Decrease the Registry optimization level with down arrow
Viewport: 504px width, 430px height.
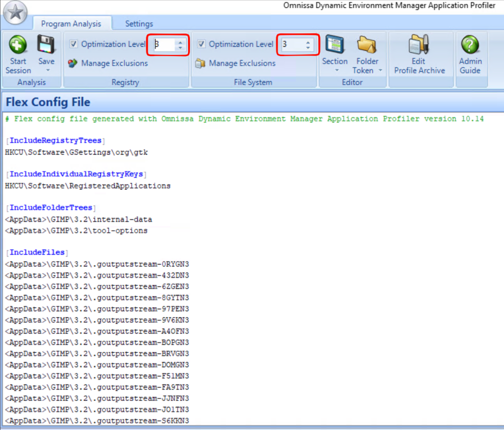tap(180, 48)
